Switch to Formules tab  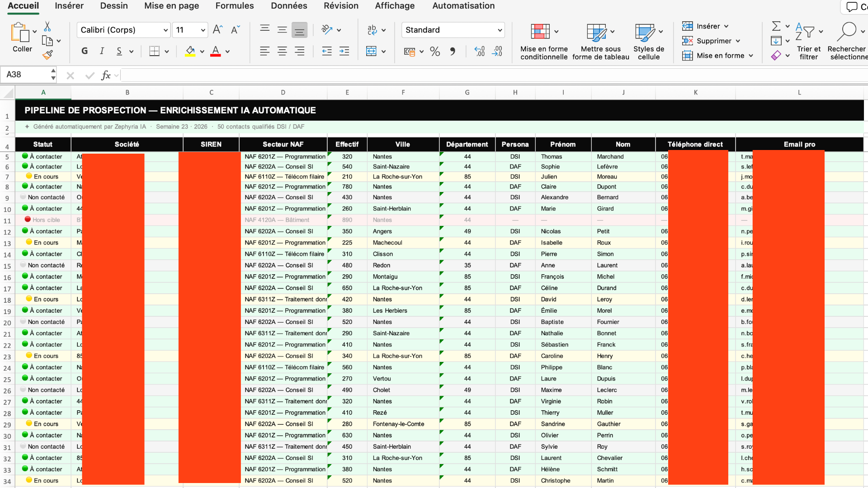(235, 6)
